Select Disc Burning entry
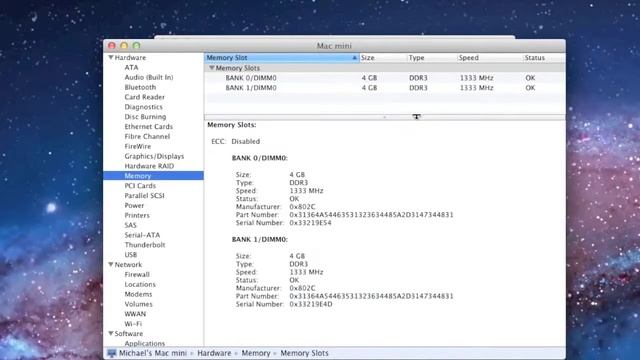Viewport: 640px width, 360px height. [x=145, y=117]
